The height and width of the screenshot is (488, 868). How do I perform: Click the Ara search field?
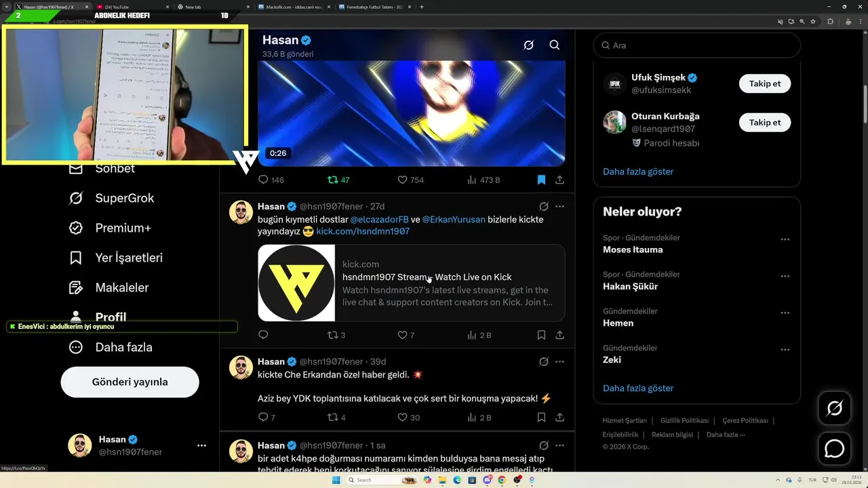(x=696, y=45)
